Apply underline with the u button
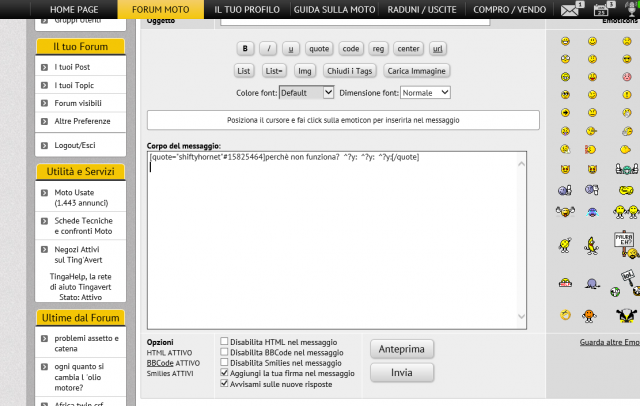Image resolution: width=640 pixels, height=406 pixels. [x=291, y=48]
